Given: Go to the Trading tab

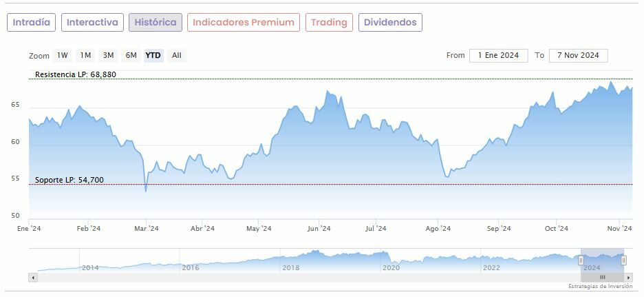Looking at the screenshot, I should pos(329,22).
